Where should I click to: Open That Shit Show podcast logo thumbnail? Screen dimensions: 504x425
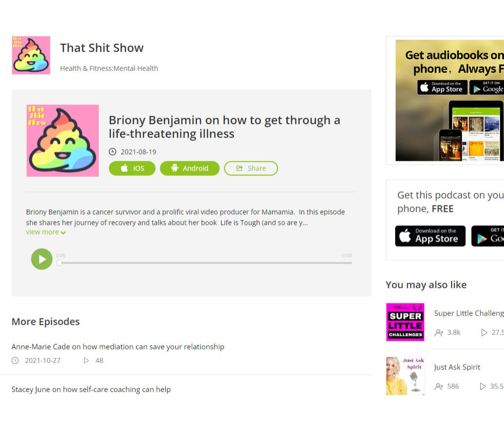[x=31, y=55]
